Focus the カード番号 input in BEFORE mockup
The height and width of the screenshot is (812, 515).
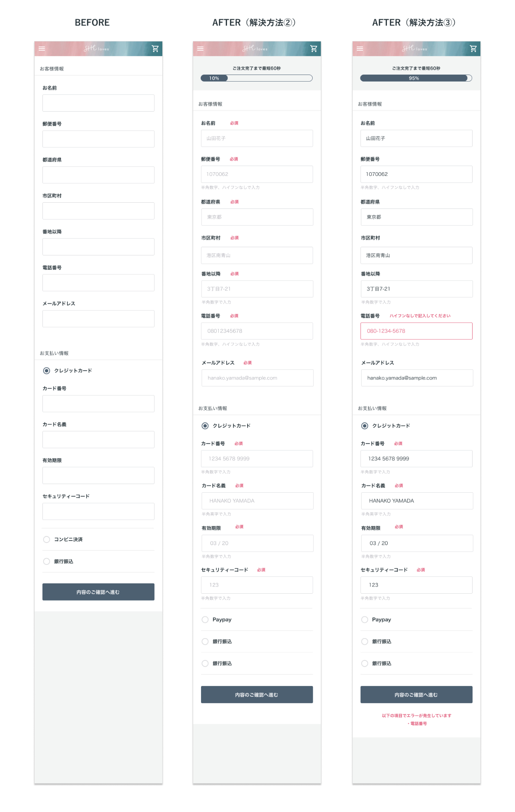tap(98, 404)
